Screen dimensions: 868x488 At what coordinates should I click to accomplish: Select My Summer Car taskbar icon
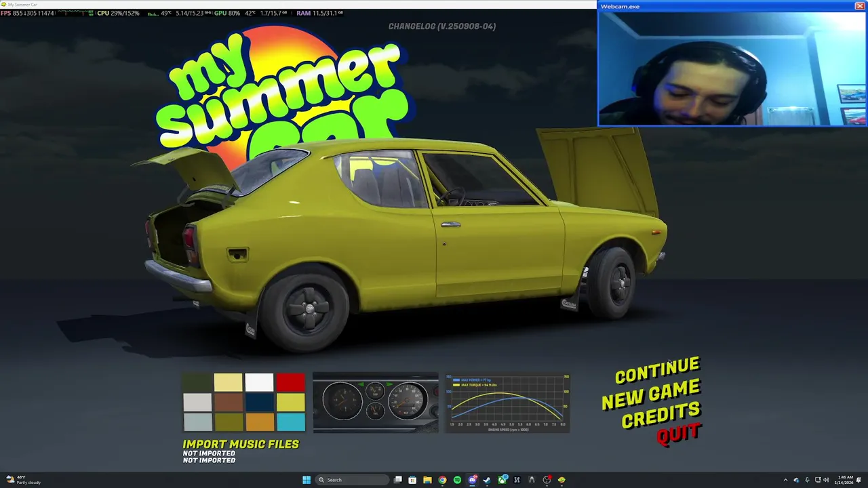pos(561,480)
